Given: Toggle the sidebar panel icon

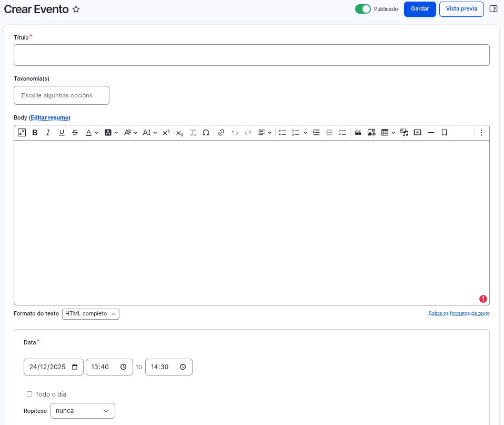Looking at the screenshot, I should (493, 9).
